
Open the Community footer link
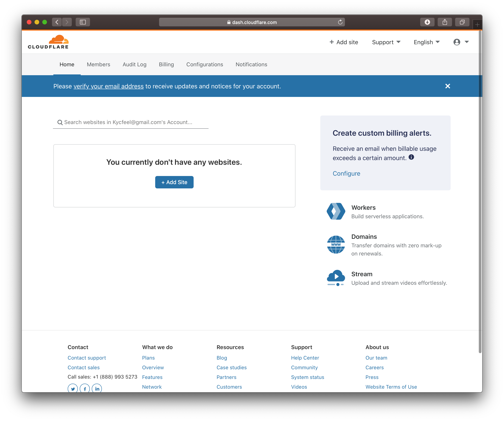[304, 367]
